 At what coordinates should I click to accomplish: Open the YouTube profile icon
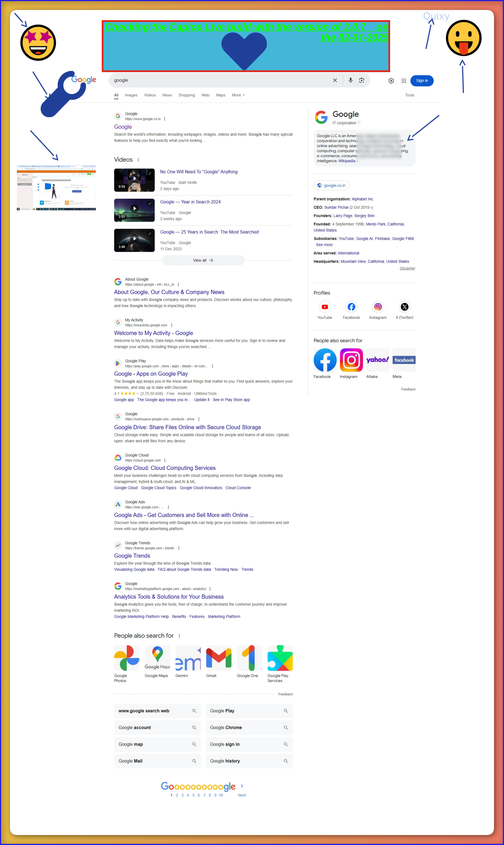tap(325, 307)
